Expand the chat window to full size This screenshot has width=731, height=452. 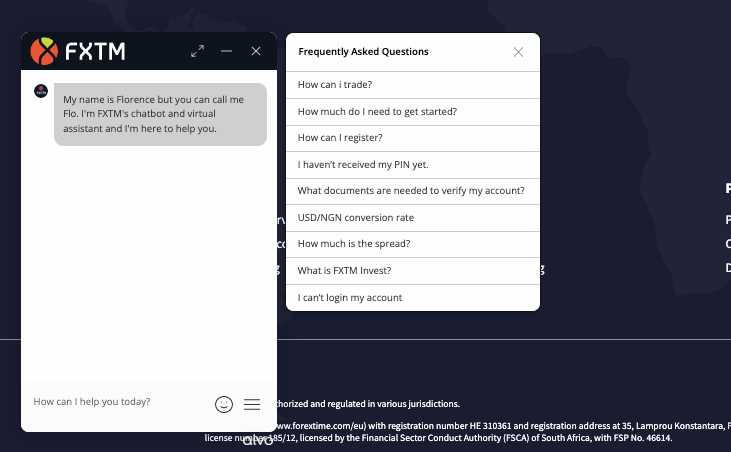point(198,51)
